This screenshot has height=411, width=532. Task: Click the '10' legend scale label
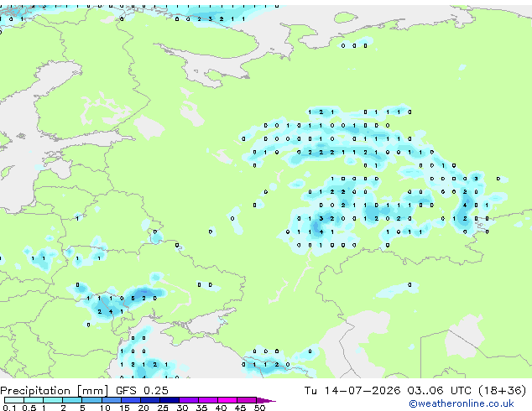[105, 408]
